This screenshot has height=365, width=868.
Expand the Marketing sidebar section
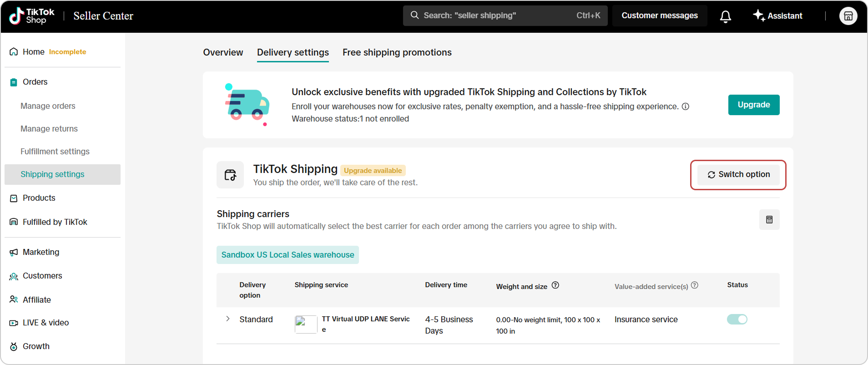point(41,252)
